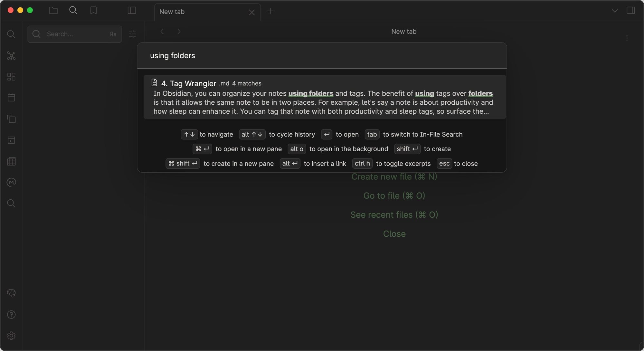The width and height of the screenshot is (644, 351).
Task: Open the help question-mark icon
Action: click(11, 315)
